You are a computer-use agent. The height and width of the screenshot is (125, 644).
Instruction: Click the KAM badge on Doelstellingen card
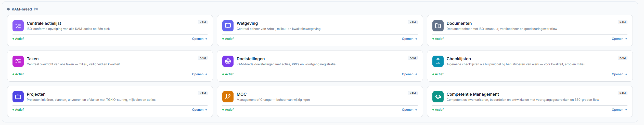coord(413,58)
